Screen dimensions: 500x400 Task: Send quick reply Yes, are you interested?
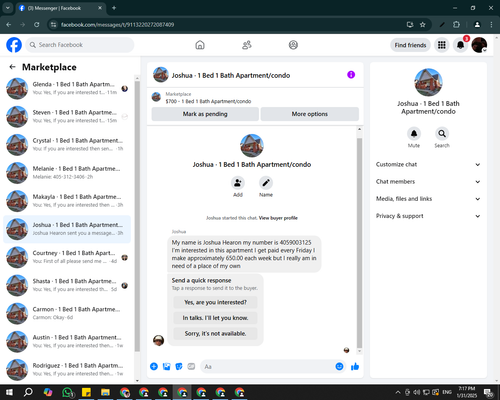point(215,302)
